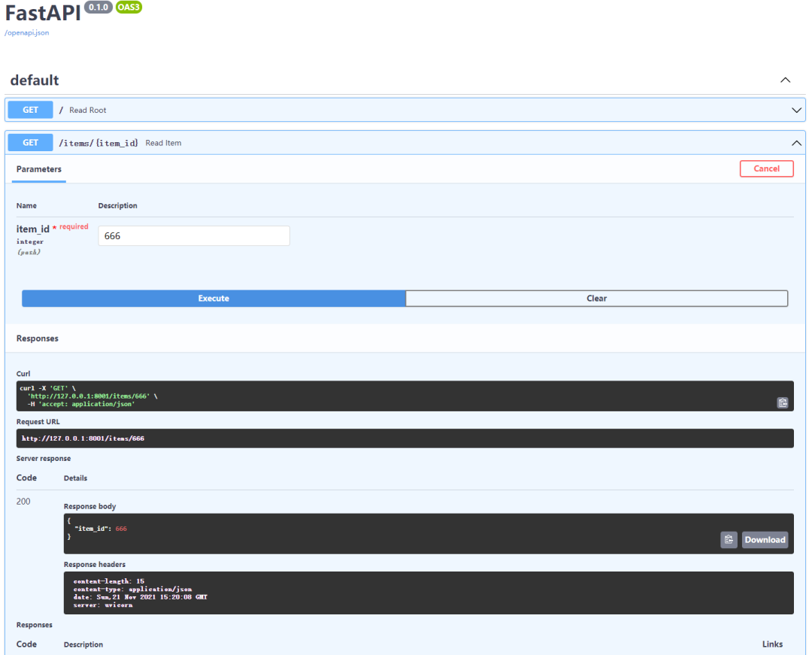Open the /openapi.json link
Viewport: 812px width, 655px height.
coord(27,32)
